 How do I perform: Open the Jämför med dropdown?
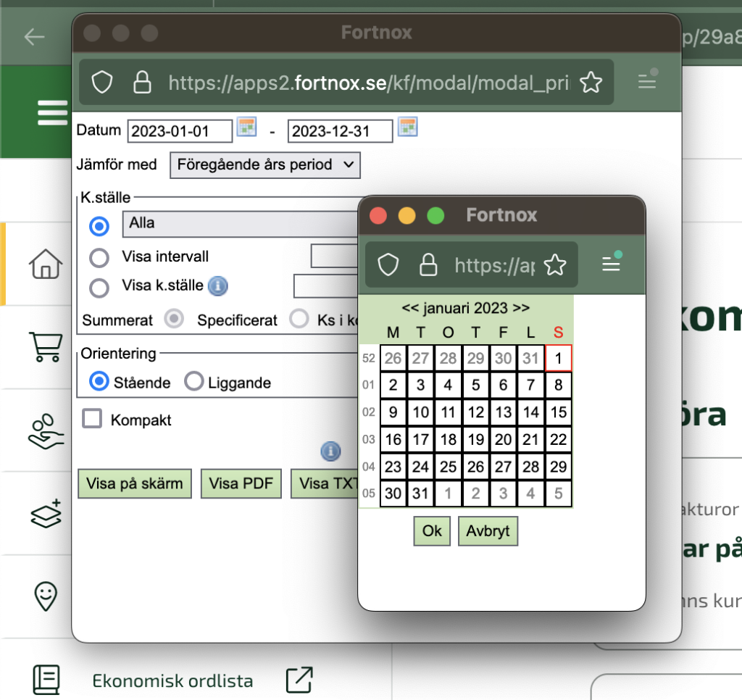tap(265, 164)
